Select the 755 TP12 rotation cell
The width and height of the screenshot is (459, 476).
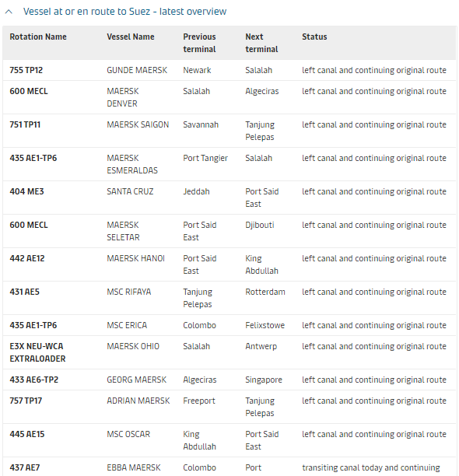[x=26, y=70]
